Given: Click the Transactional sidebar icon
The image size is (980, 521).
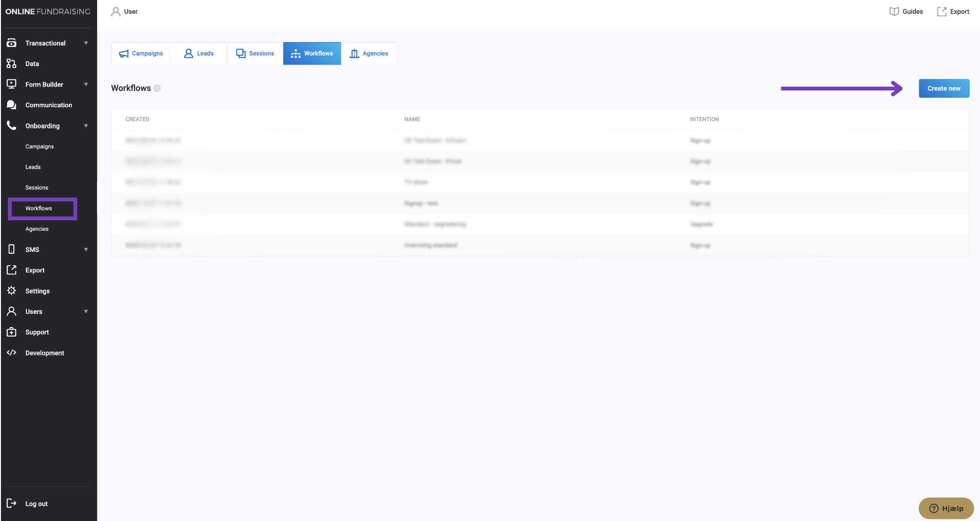Looking at the screenshot, I should 11,43.
